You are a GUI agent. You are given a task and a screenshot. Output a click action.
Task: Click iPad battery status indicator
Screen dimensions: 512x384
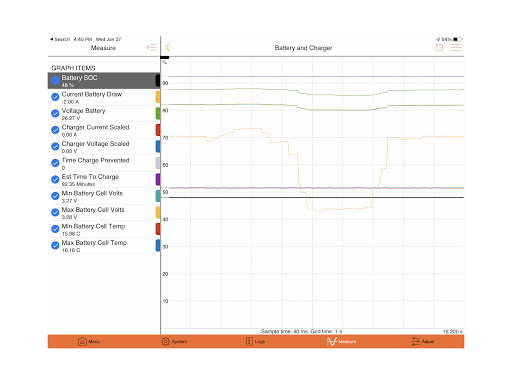[457, 39]
